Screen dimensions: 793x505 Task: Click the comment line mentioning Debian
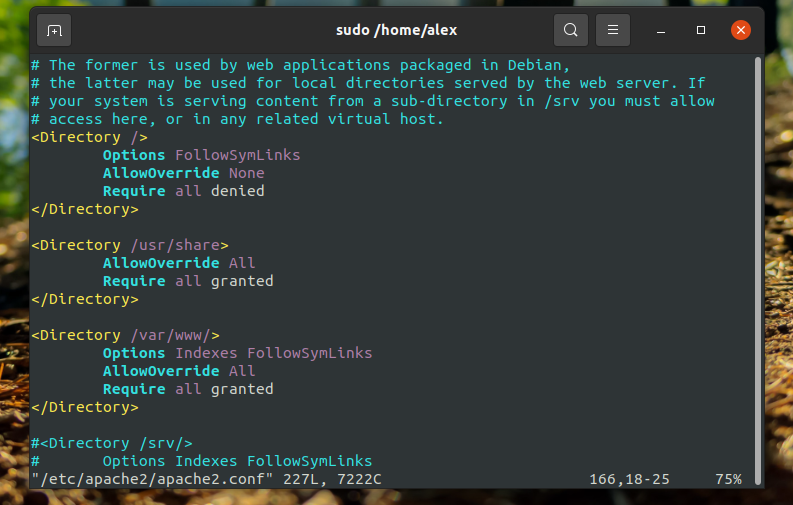pos(300,65)
